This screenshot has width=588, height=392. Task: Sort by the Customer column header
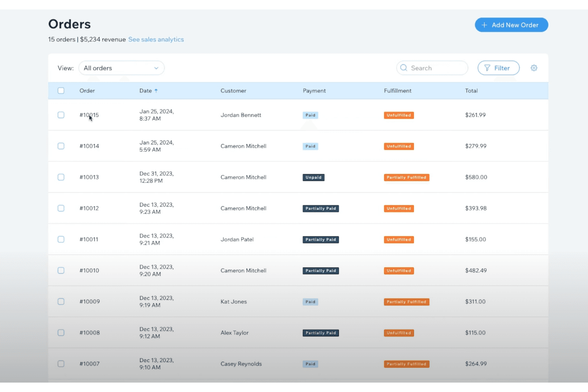[x=233, y=91]
